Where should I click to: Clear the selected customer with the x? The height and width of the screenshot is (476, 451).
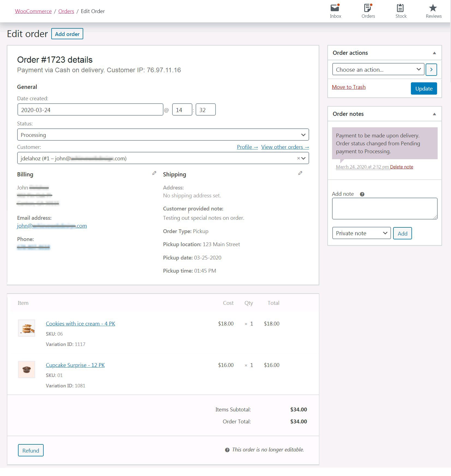(x=298, y=158)
